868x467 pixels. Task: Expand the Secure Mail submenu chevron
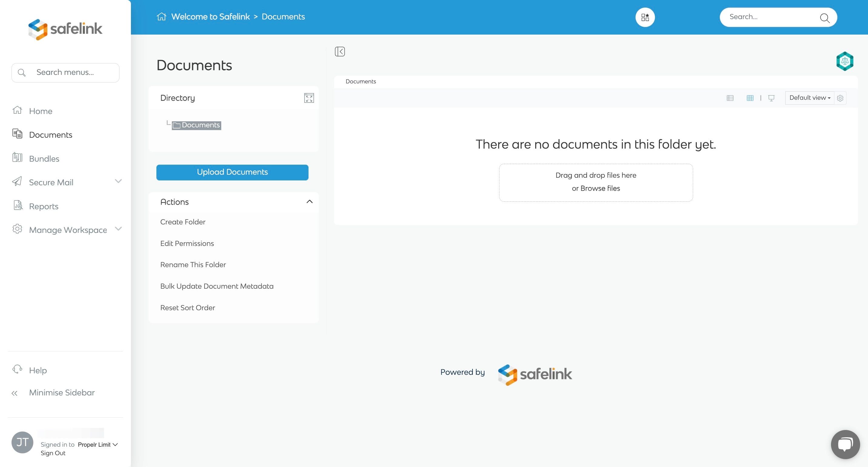tap(118, 181)
